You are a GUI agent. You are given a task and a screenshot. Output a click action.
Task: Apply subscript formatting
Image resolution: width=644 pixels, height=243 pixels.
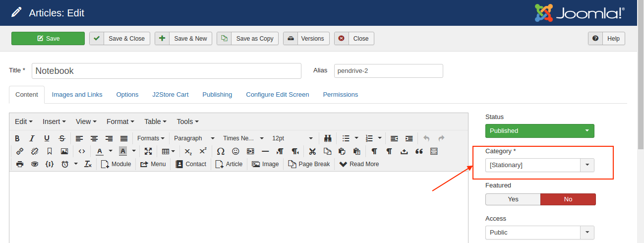[x=188, y=151]
